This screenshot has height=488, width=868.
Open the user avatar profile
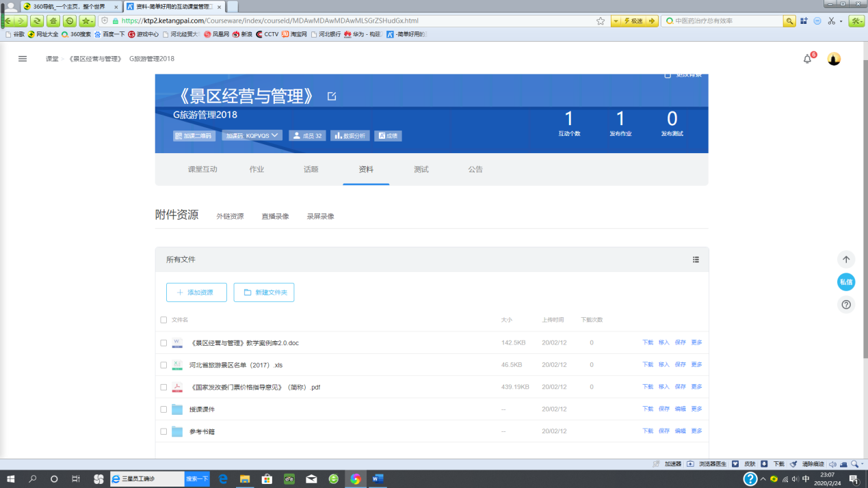point(833,59)
